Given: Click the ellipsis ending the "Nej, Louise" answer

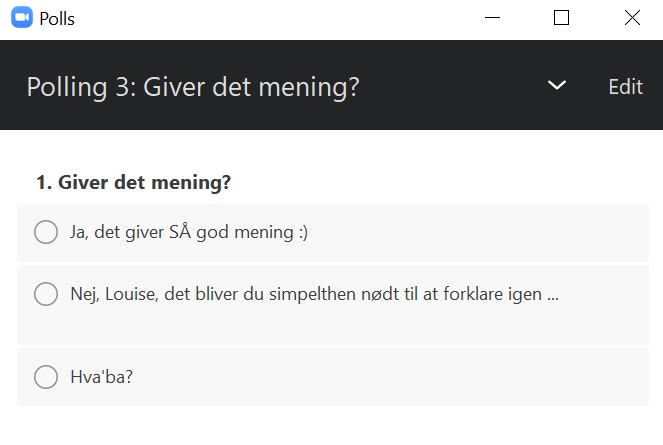Looking at the screenshot, I should pos(553,297).
